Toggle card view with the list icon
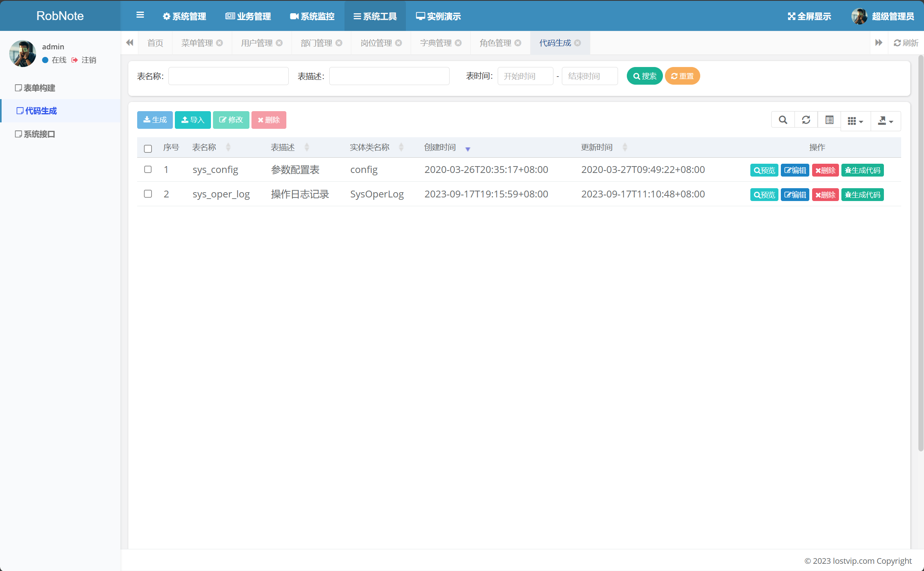The width and height of the screenshot is (924, 571). [829, 120]
